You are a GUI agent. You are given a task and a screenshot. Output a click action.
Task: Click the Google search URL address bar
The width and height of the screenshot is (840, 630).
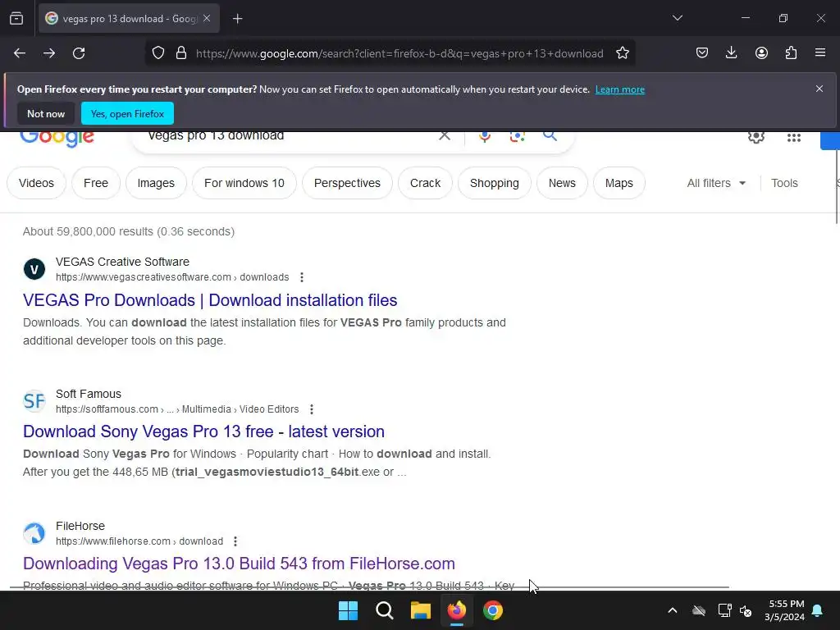click(399, 53)
